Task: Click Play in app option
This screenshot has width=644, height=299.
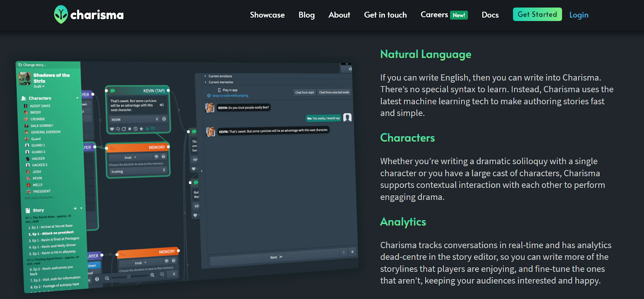Action: pos(228,90)
